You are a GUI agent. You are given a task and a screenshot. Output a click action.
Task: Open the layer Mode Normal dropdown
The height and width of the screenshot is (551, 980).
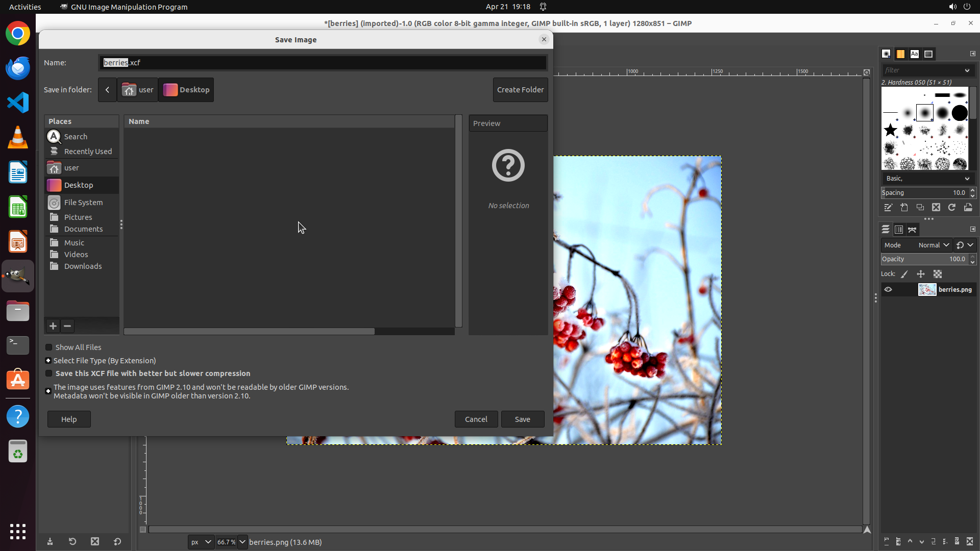[x=933, y=245]
